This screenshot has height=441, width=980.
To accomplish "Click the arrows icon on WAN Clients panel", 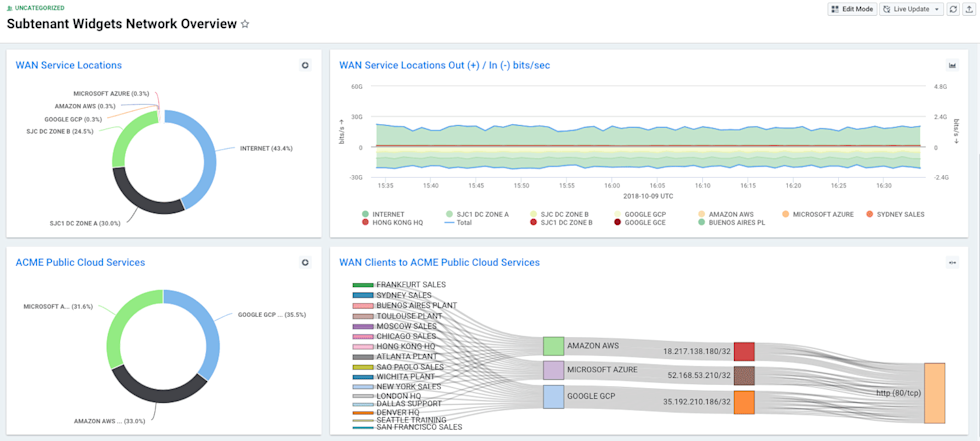I will coord(953,263).
